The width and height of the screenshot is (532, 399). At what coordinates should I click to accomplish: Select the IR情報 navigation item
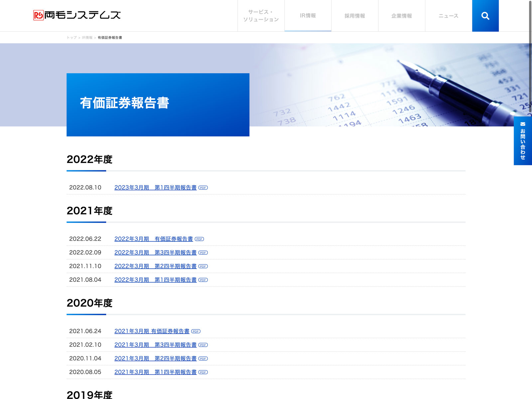pyautogui.click(x=308, y=16)
